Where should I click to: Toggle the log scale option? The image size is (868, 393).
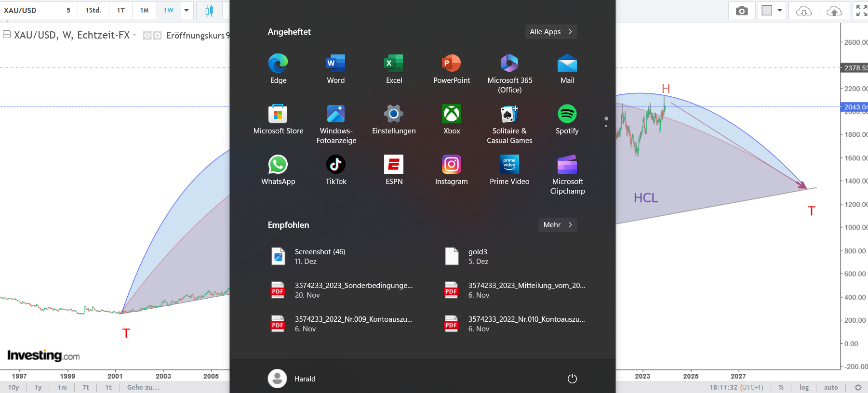click(x=804, y=387)
